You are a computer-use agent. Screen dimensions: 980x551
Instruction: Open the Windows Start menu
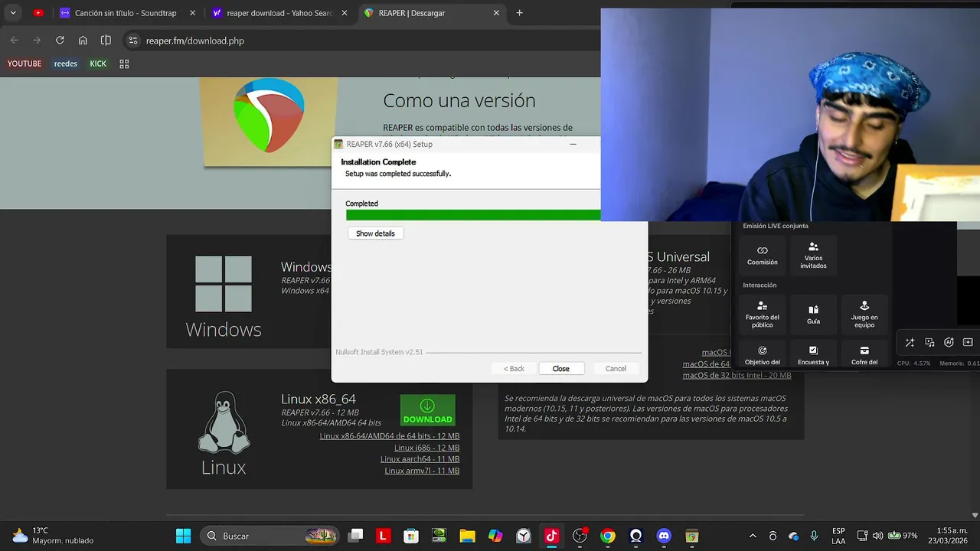(x=184, y=536)
